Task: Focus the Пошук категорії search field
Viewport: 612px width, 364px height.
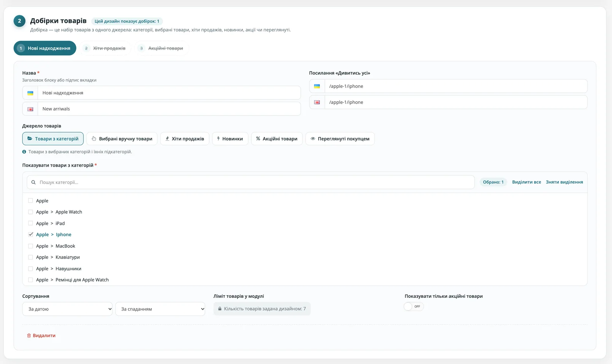Action: [251, 182]
